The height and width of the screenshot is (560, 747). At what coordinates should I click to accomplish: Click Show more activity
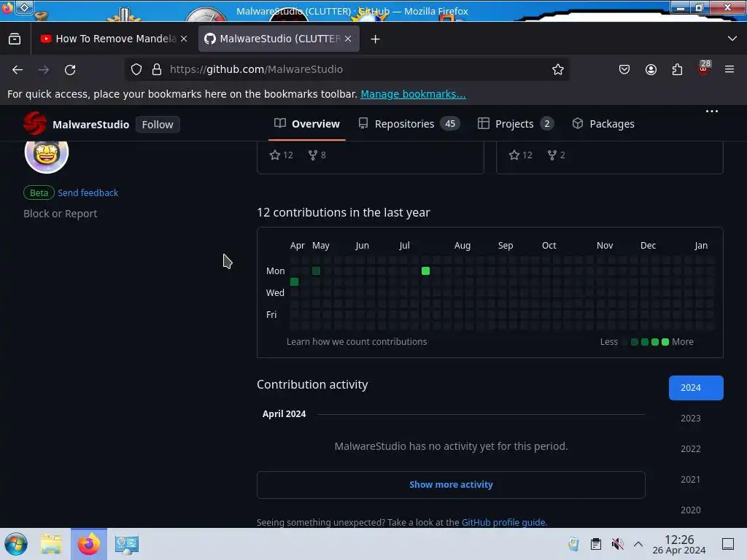click(451, 485)
